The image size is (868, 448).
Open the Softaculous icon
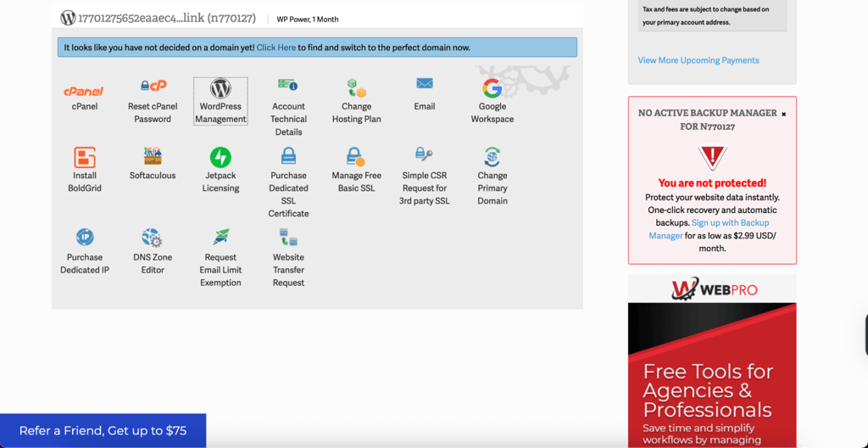pos(153,156)
